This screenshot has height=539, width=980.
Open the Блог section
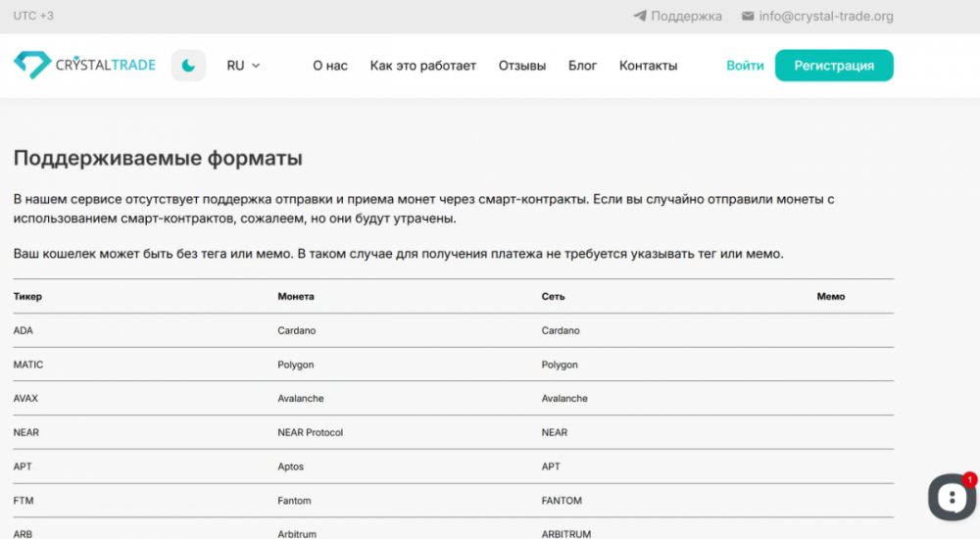(x=582, y=66)
